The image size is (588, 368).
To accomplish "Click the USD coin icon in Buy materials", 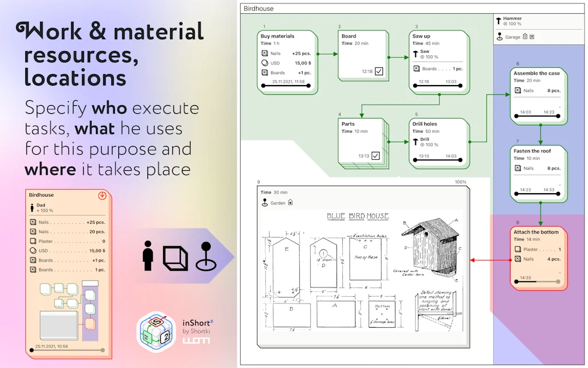I will pyautogui.click(x=265, y=63).
